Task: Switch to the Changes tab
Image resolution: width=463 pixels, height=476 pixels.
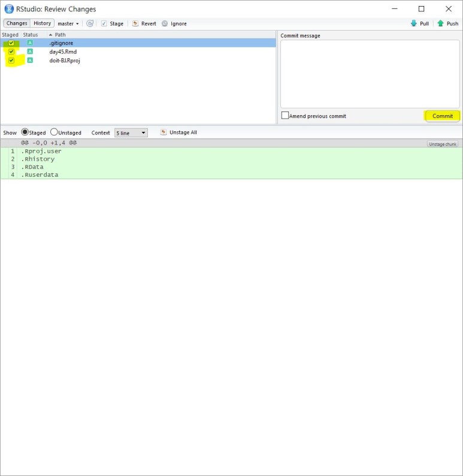Action: [17, 23]
